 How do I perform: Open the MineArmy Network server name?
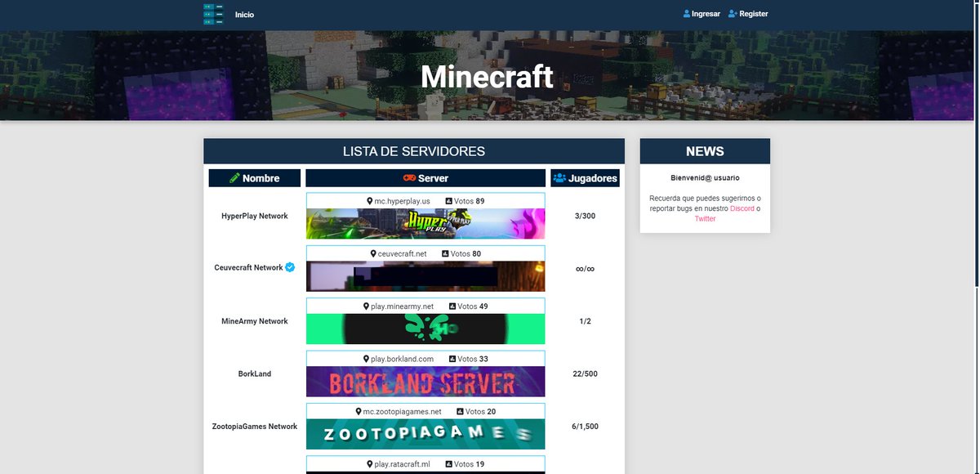[255, 321]
